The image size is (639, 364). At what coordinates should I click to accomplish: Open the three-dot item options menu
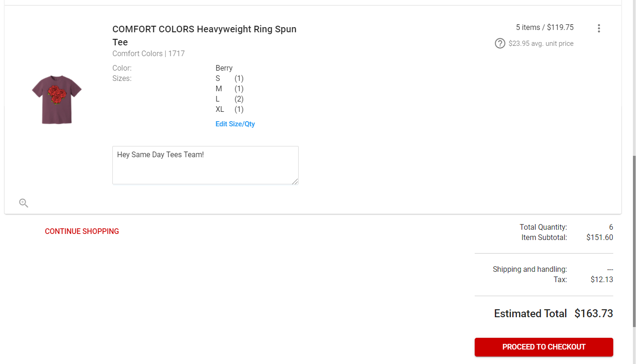[599, 29]
